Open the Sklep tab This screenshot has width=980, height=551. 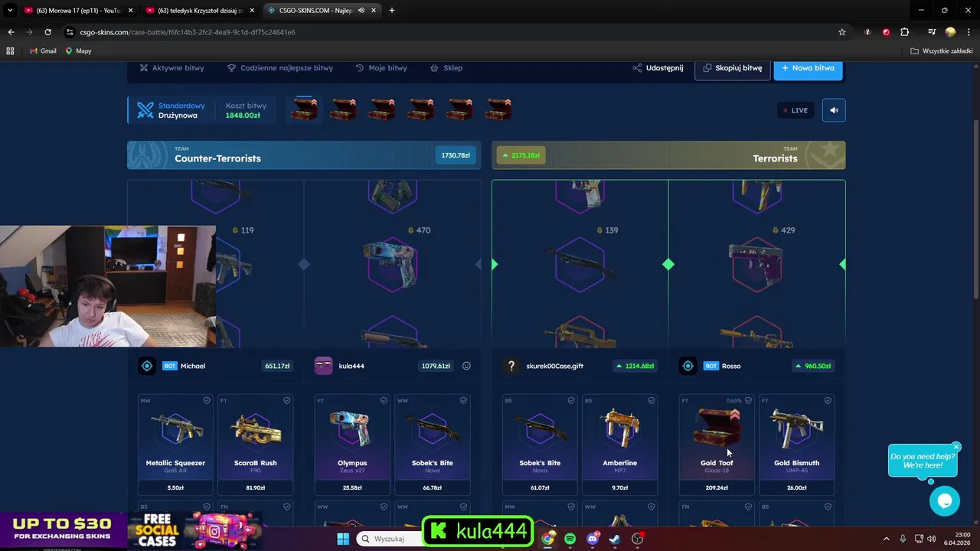pyautogui.click(x=446, y=68)
